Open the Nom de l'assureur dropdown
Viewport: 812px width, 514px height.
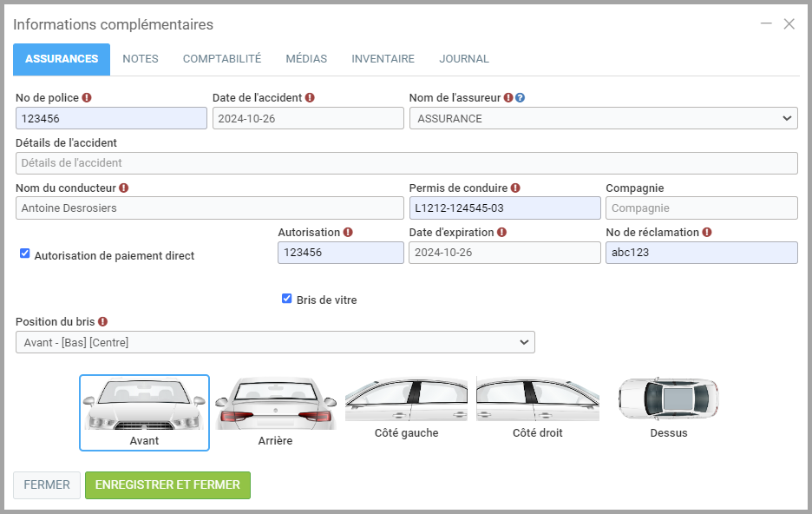(603, 118)
